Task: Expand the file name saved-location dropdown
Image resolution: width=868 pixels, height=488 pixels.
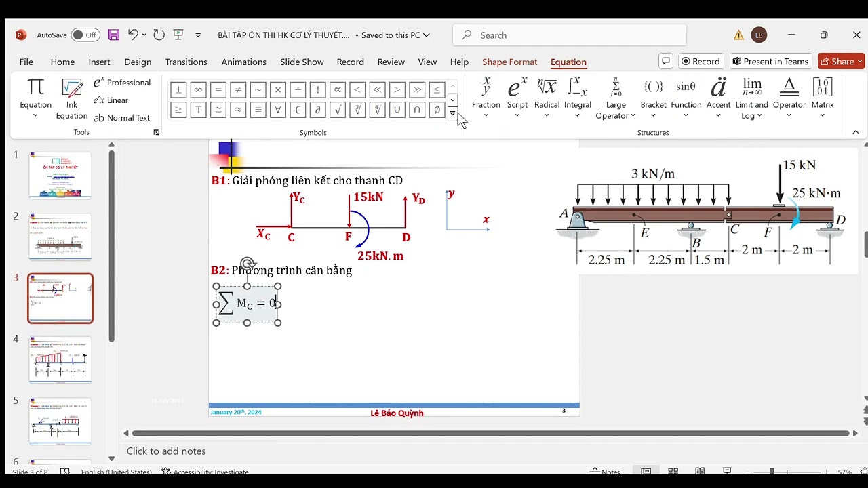Action: pos(425,35)
